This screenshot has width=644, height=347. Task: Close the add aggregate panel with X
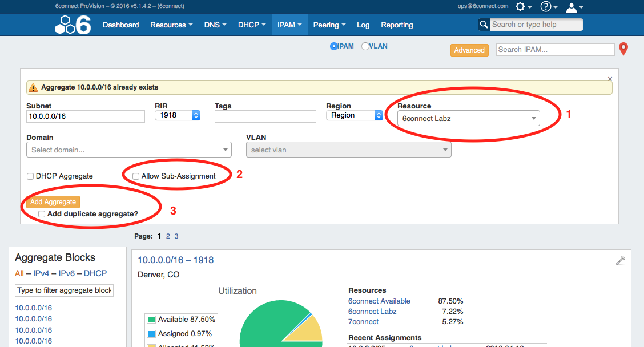[610, 79]
